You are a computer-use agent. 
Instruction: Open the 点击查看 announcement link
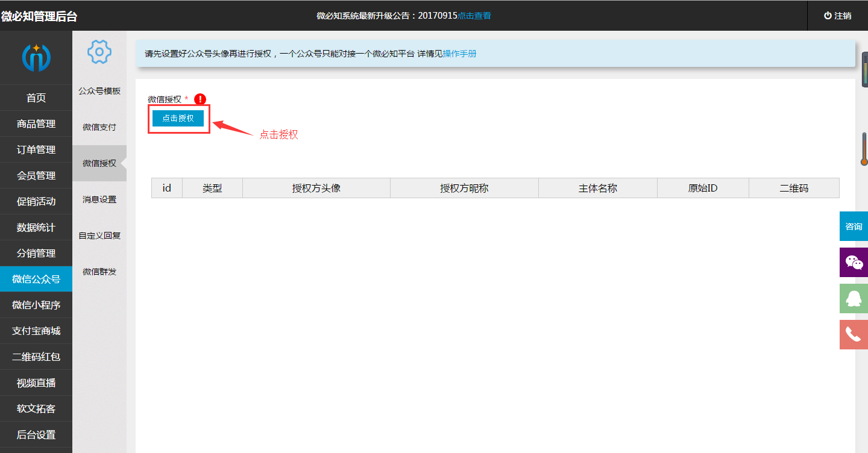[x=474, y=16]
